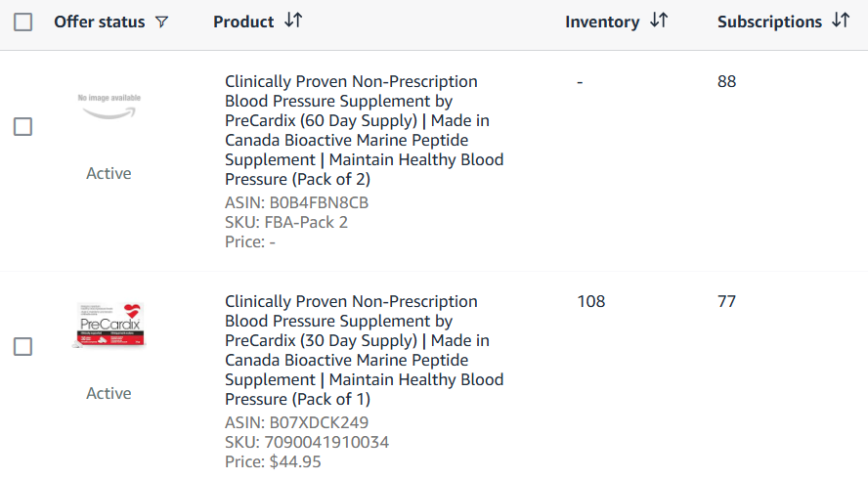Click the Inventory sort arrows icon
Screen dimensions: 868x480
point(659,21)
